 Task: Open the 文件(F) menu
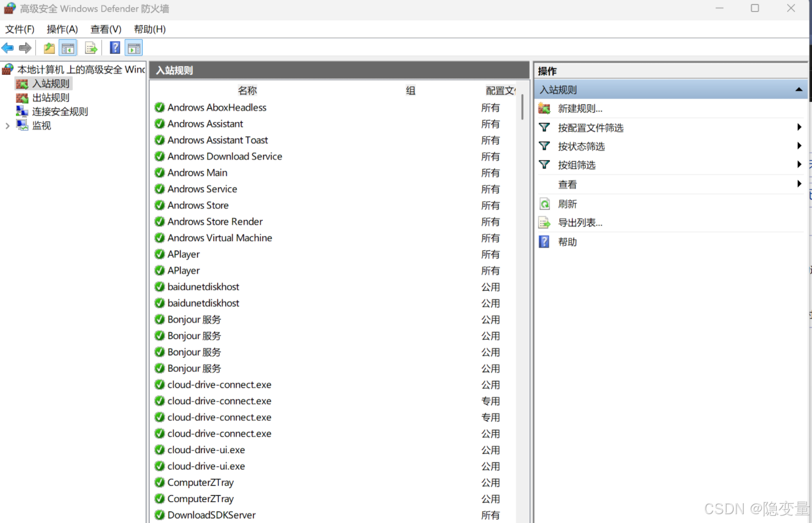20,29
